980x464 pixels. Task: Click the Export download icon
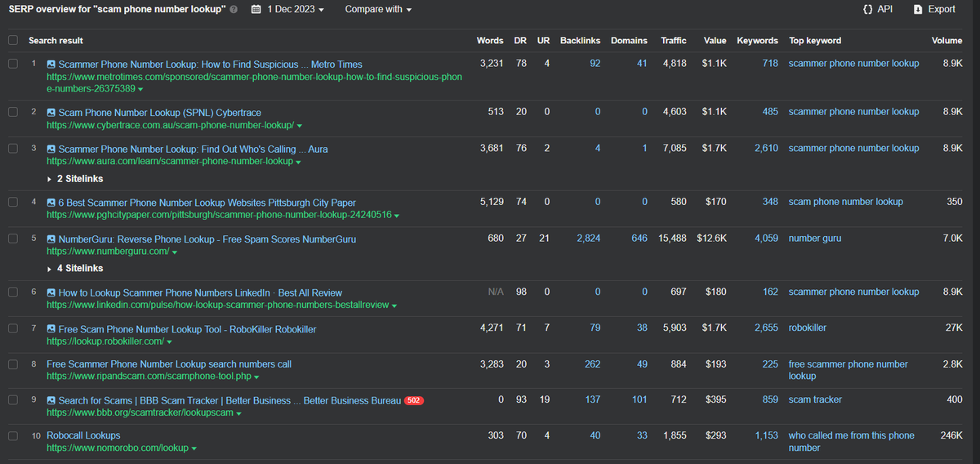pyautogui.click(x=918, y=9)
